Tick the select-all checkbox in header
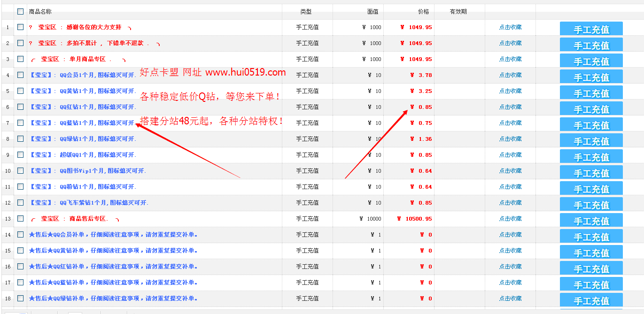 (20, 11)
